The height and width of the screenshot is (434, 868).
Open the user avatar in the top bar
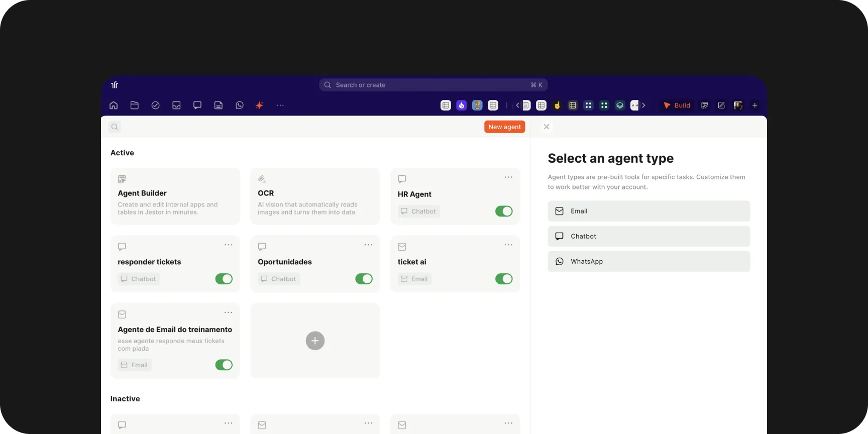click(x=738, y=105)
